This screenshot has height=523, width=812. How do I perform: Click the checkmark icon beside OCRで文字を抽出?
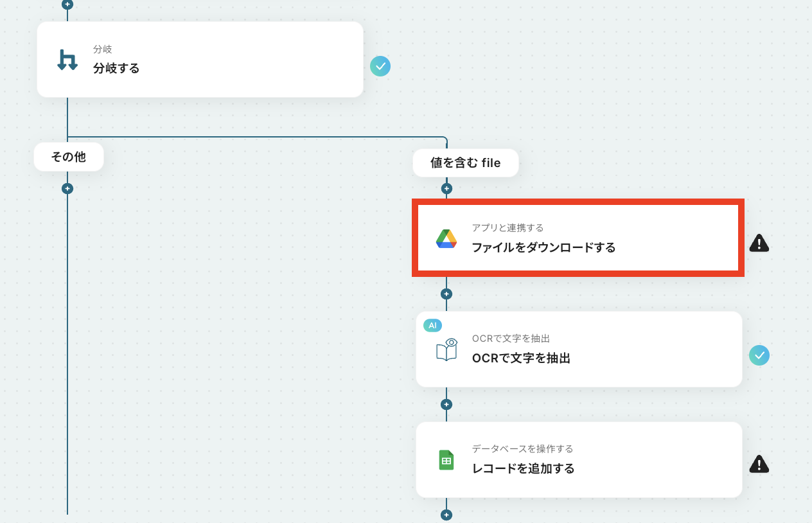tap(759, 355)
